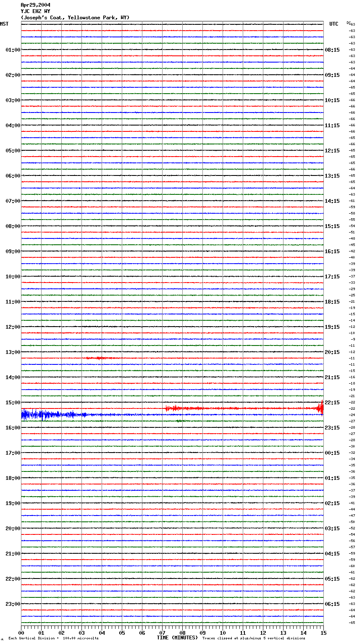357x644 pixels.
Task: Click the red event onset on the 15:15 trace
Action: [173, 408]
